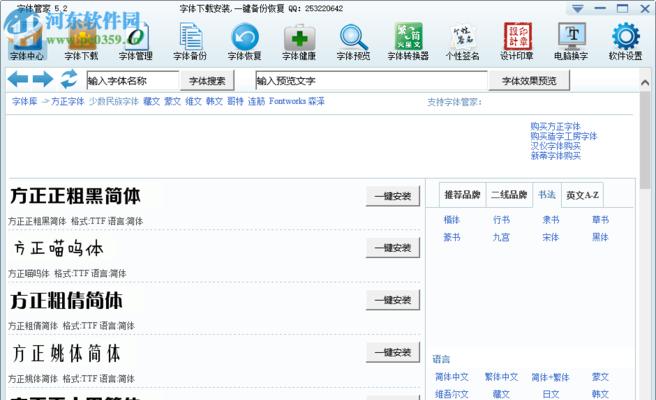Click the 字体效果预览 button
656x400 pixels.
click(x=529, y=80)
